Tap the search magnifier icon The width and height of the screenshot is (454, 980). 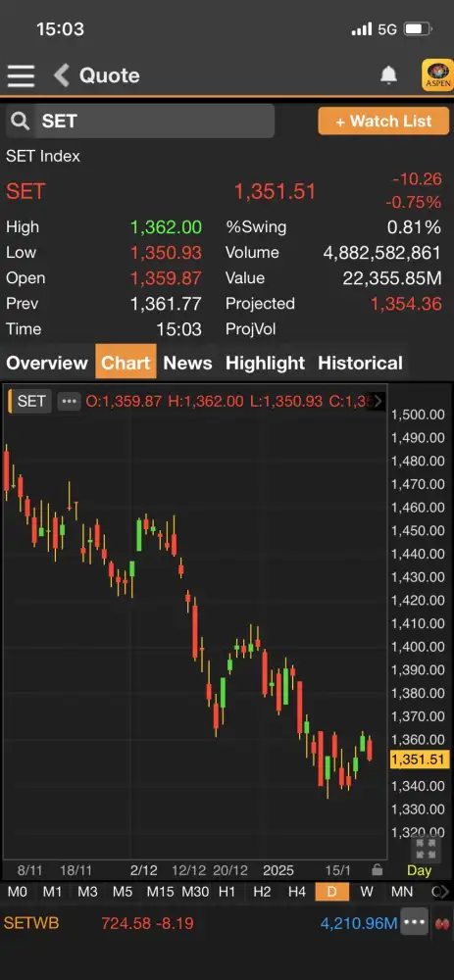21,122
